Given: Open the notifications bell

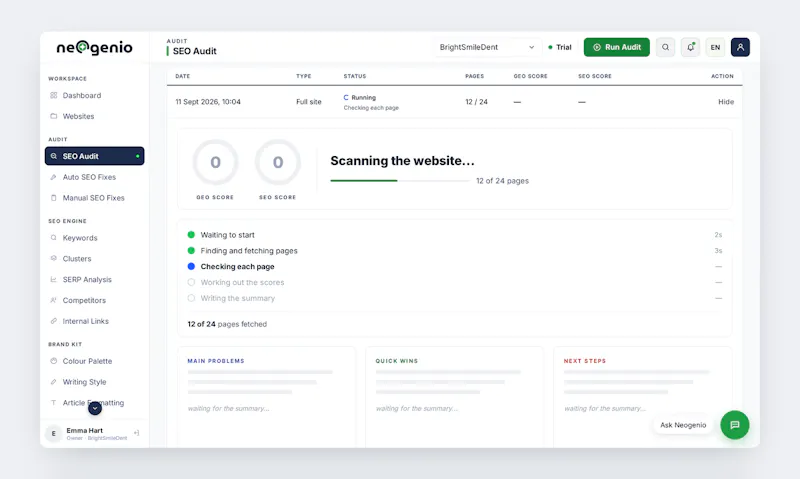Looking at the screenshot, I should [x=690, y=47].
